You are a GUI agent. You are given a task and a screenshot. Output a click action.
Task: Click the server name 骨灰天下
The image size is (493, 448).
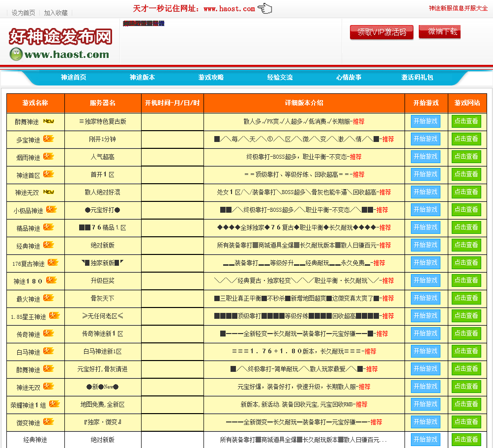[x=103, y=298]
